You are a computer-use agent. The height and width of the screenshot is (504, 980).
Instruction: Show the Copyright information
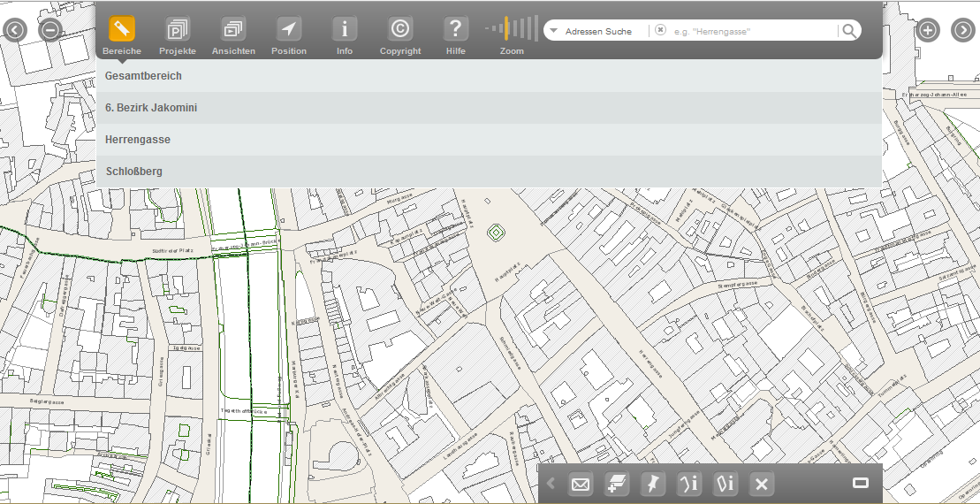pyautogui.click(x=400, y=30)
